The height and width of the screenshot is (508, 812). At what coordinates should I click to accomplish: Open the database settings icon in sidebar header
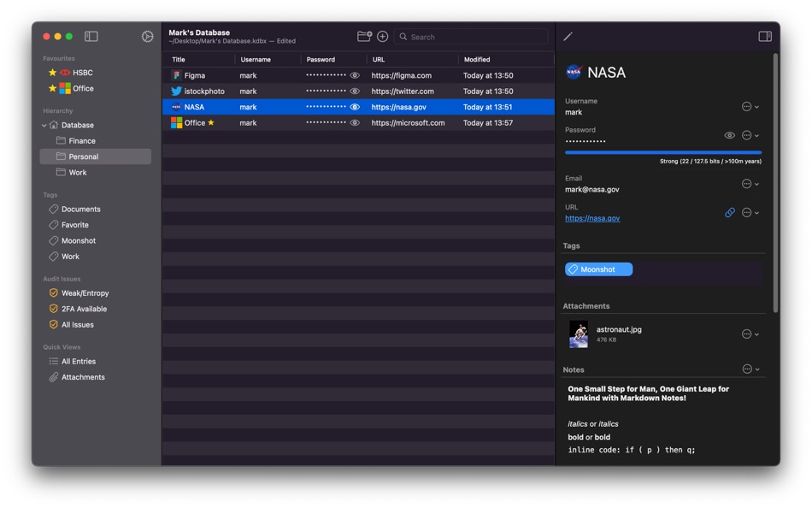point(148,36)
